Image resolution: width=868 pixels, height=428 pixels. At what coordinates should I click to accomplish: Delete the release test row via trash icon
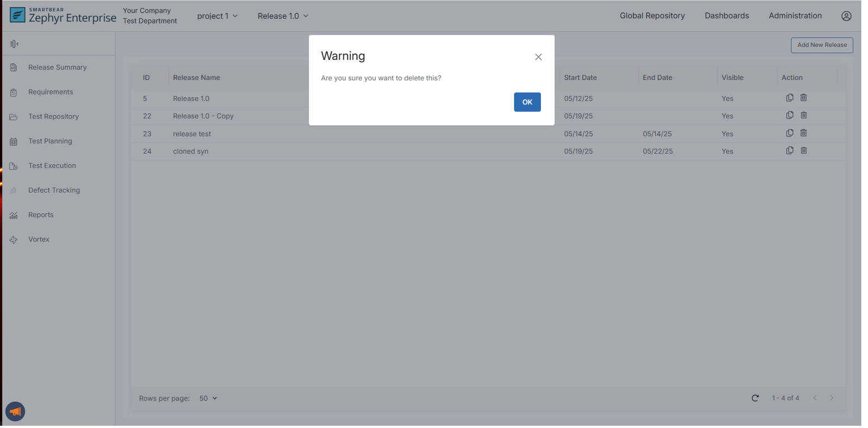click(x=803, y=133)
